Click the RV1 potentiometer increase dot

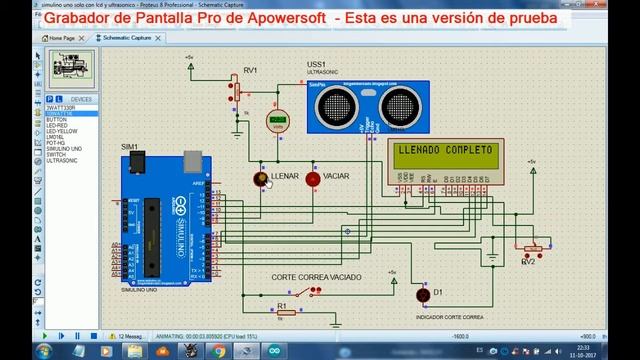point(231,86)
